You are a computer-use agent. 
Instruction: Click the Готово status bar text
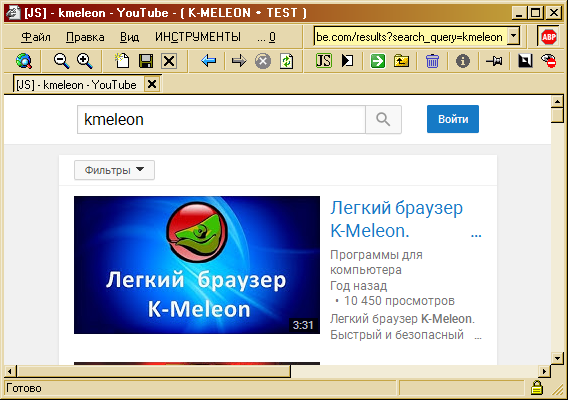(24, 388)
